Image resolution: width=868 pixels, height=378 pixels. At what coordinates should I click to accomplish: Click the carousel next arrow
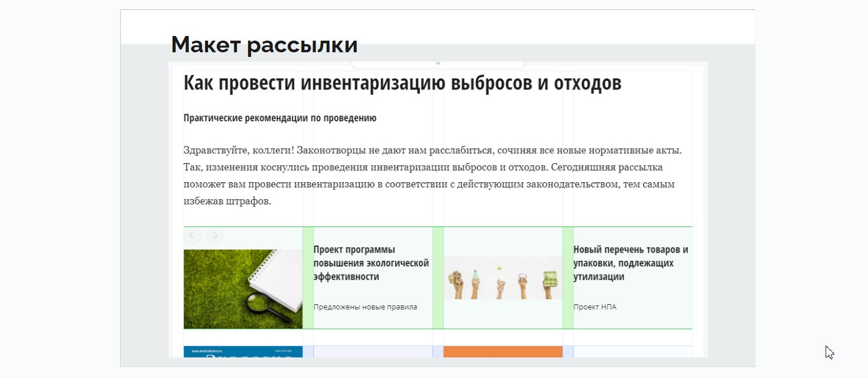[x=214, y=236]
